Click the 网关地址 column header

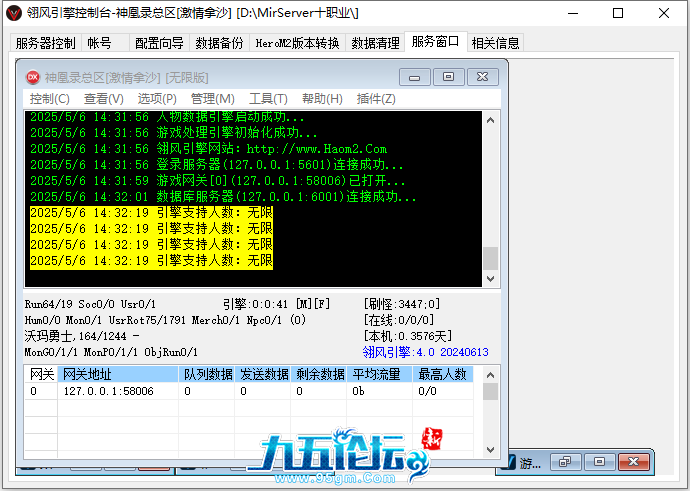(118, 374)
